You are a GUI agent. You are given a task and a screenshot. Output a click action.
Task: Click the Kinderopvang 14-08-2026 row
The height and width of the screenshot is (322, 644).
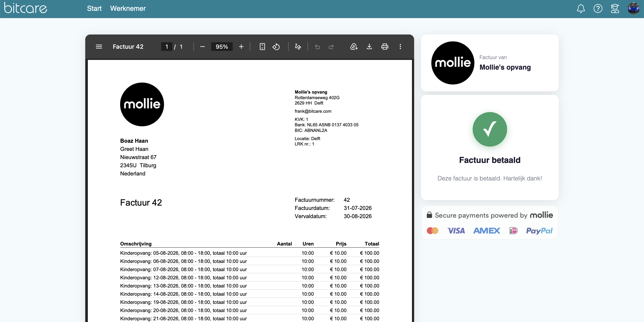coord(249,294)
